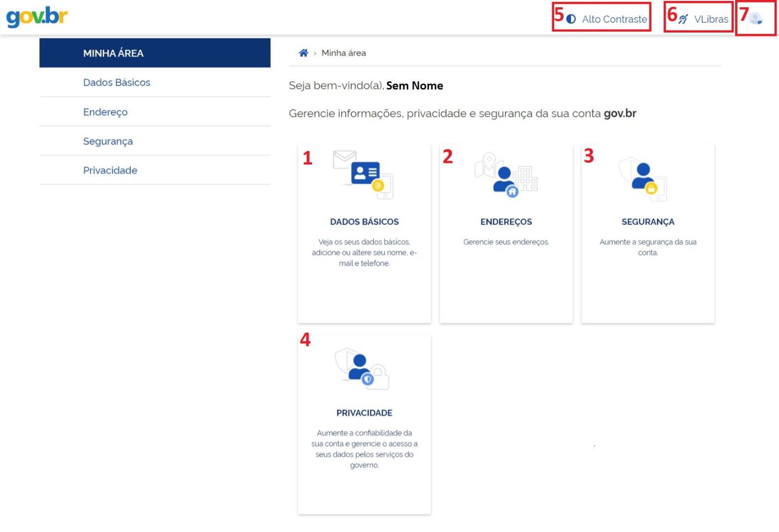
Task: Click the gov.br logo
Action: pyautogui.click(x=37, y=17)
